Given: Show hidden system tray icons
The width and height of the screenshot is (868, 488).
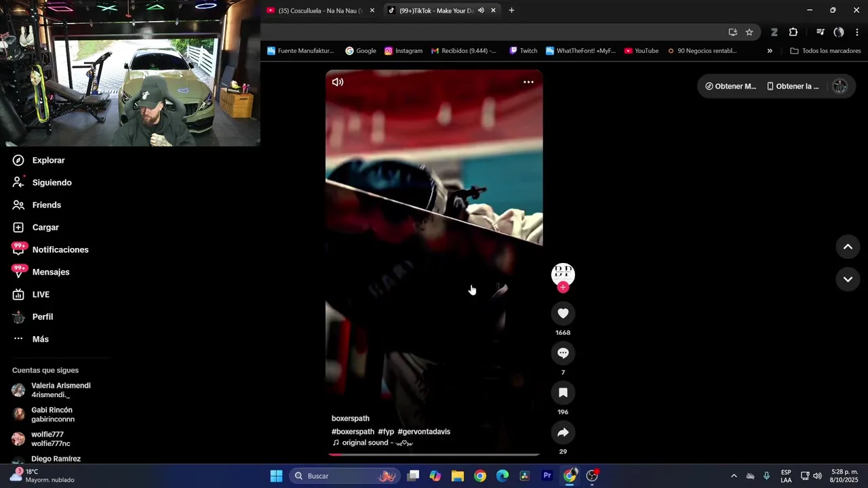Looking at the screenshot, I should pos(734,476).
